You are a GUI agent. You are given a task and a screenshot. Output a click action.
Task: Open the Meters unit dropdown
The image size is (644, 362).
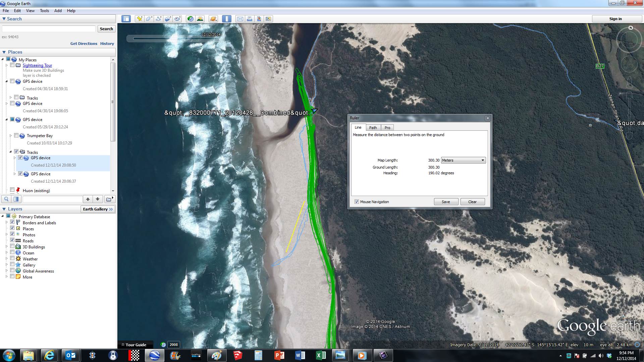coord(463,160)
